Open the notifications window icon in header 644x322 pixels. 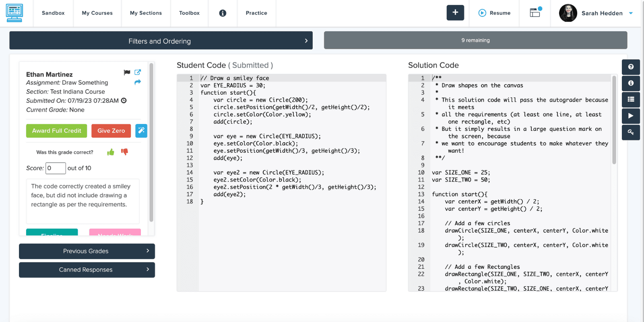535,13
